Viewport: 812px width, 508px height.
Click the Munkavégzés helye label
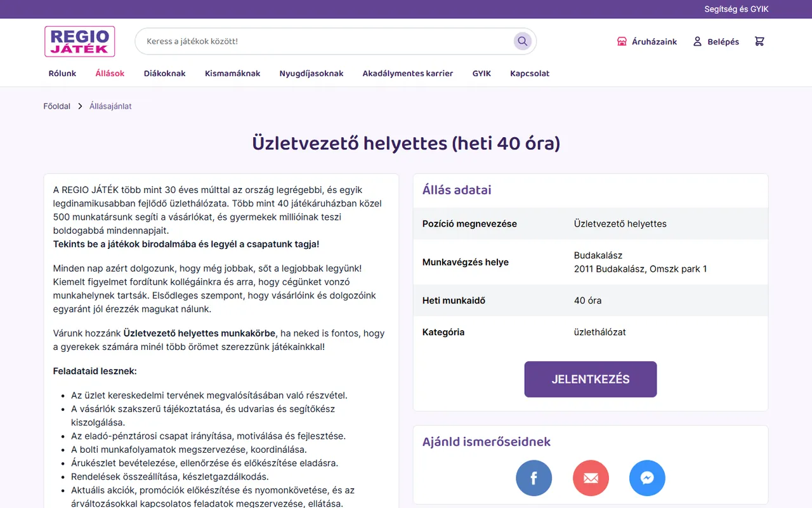coord(466,262)
